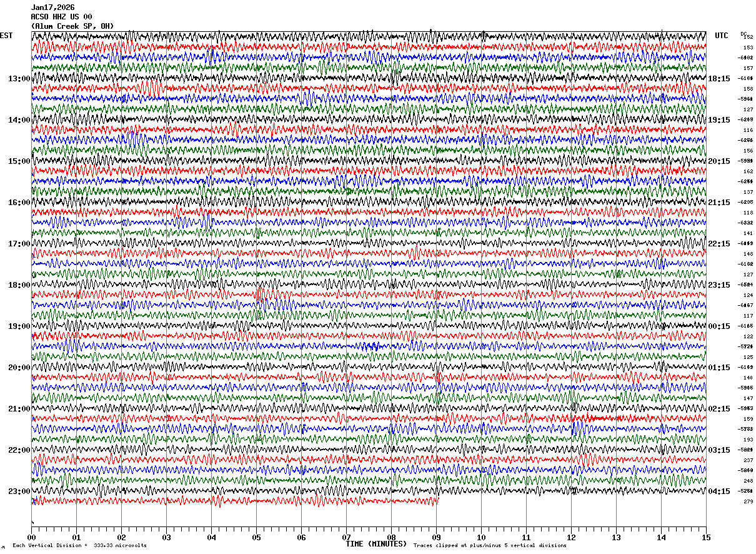Select the 22:00 EST time label
Viewport: 756px width, 554px height.
click(x=19, y=450)
